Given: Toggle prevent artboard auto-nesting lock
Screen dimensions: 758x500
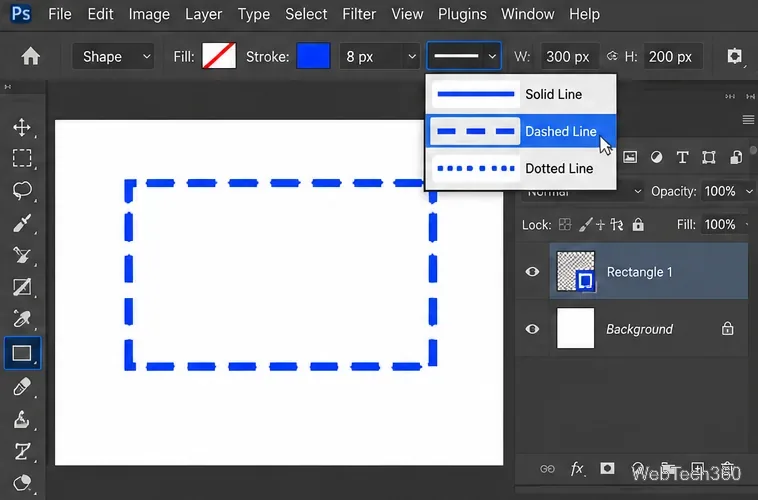Looking at the screenshot, I should pos(616,224).
